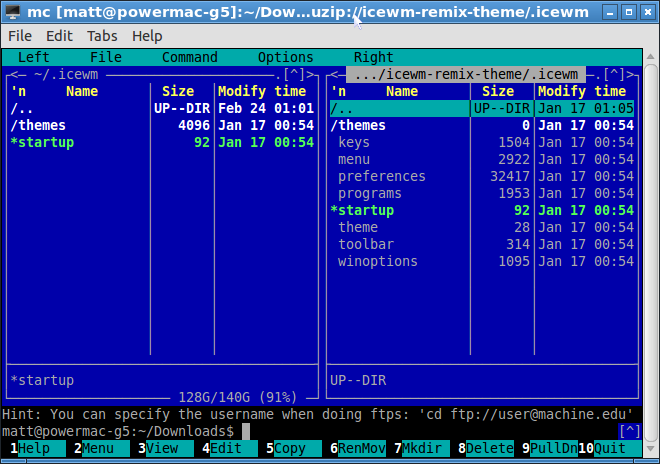
Task: Click left panel Name column header
Action: 82,91
